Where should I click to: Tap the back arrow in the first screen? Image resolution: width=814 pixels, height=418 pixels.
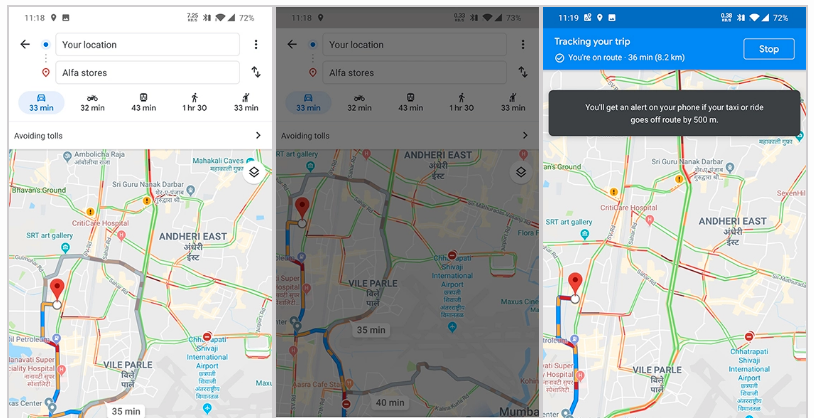coord(25,45)
